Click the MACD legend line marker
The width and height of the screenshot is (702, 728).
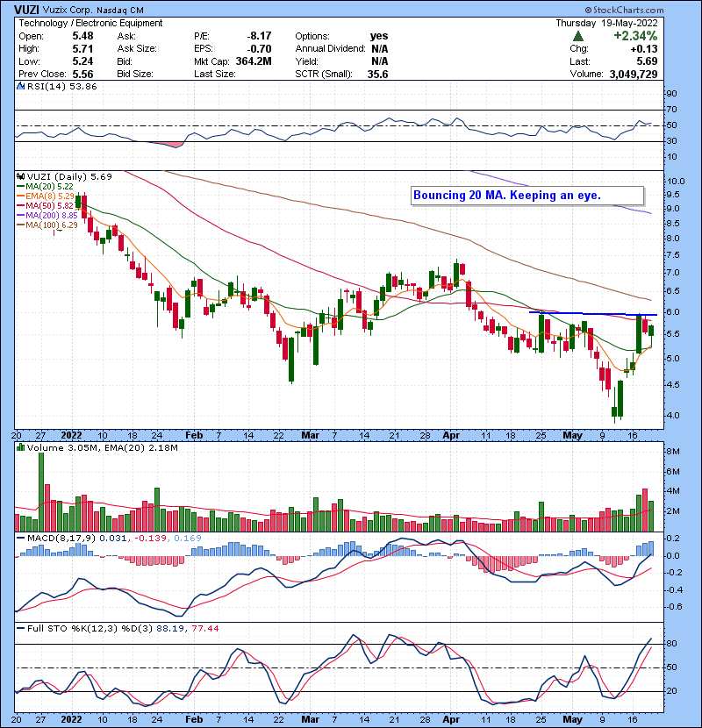point(20,539)
